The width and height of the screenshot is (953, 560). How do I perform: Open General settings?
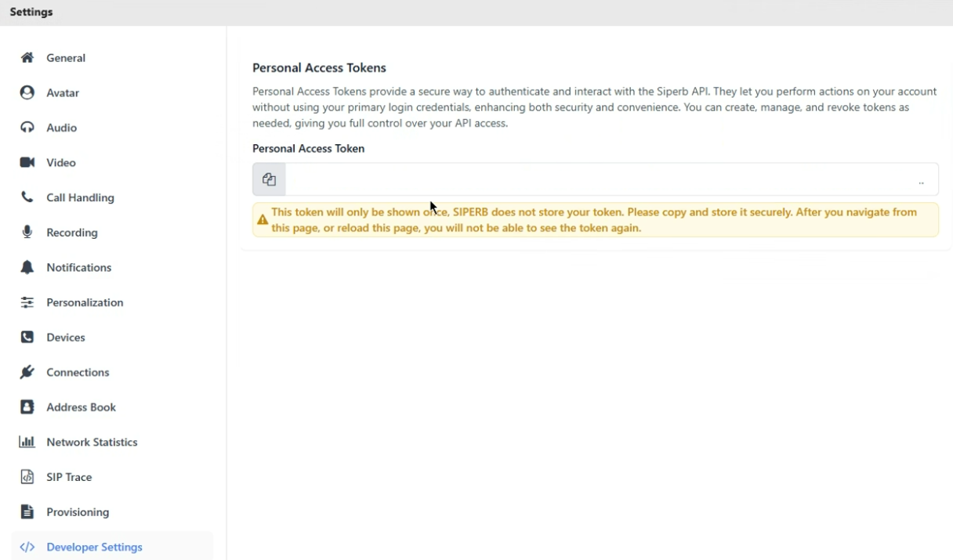click(x=112, y=58)
